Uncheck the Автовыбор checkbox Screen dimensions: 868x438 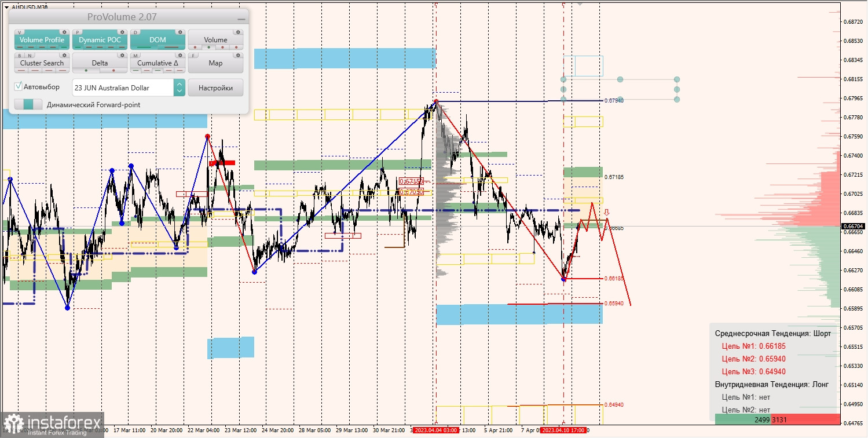pyautogui.click(x=19, y=86)
